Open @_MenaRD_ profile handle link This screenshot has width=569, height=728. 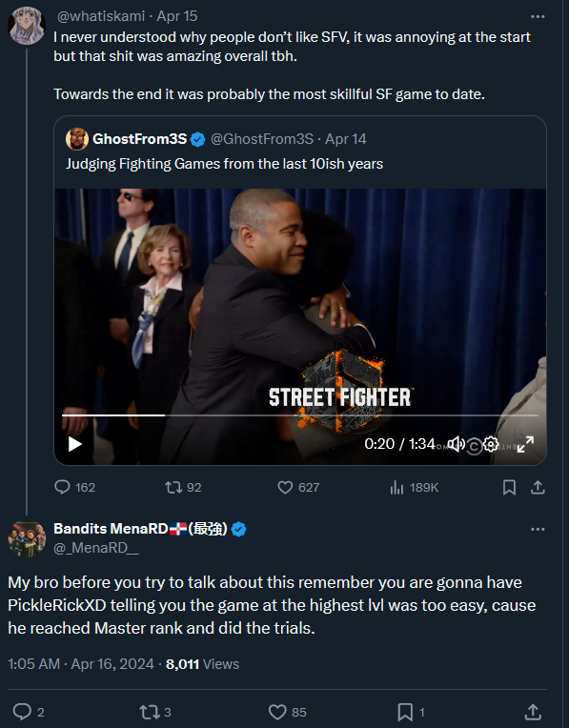pos(96,548)
